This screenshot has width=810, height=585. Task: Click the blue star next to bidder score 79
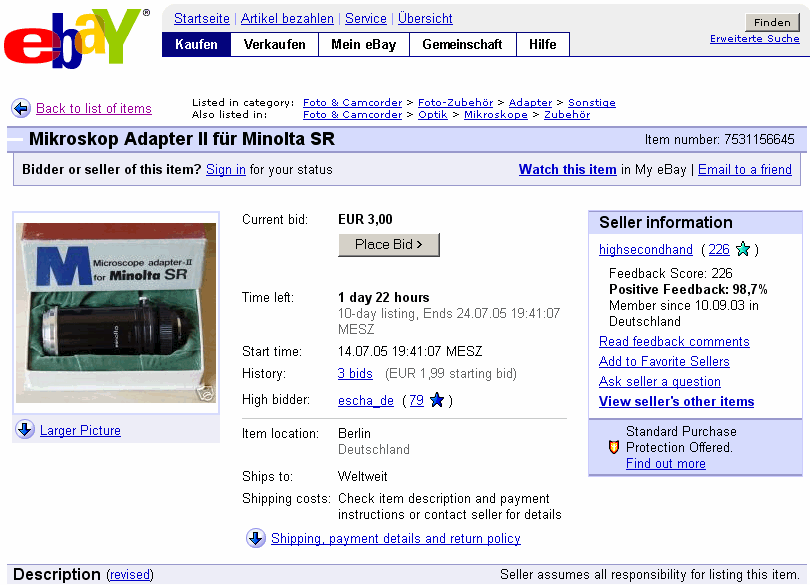[x=437, y=400]
